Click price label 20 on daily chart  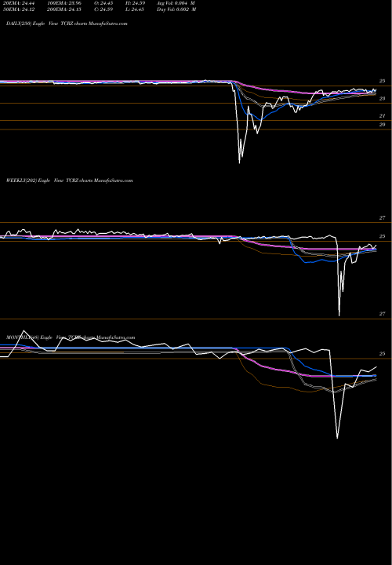click(383, 125)
